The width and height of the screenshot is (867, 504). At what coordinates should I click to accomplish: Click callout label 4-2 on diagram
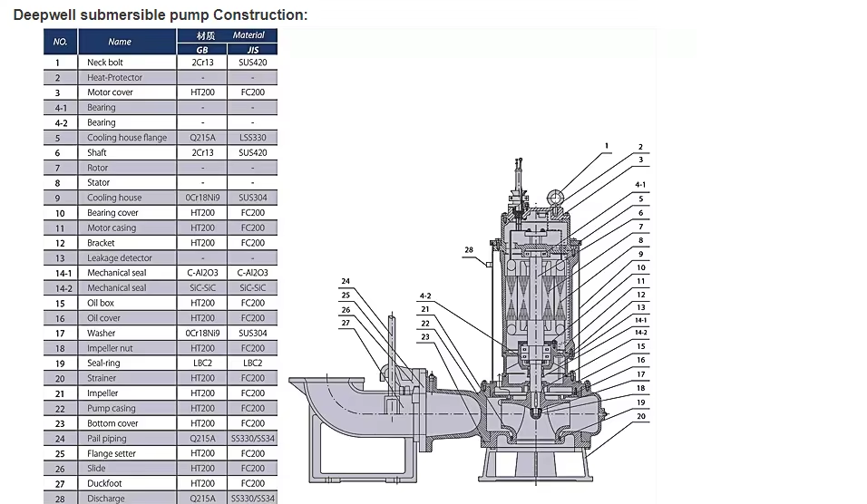[x=424, y=296]
